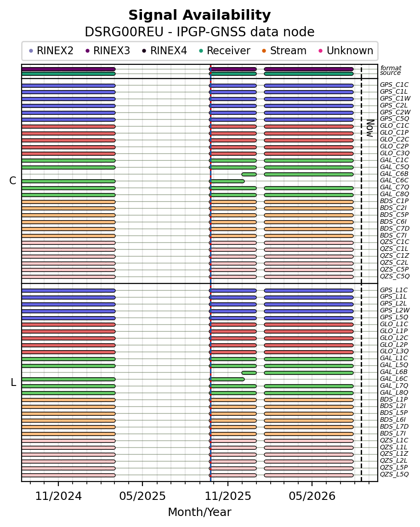Click the 05/2026 axis tick label
This screenshot has height=527, width=420.
tap(312, 496)
